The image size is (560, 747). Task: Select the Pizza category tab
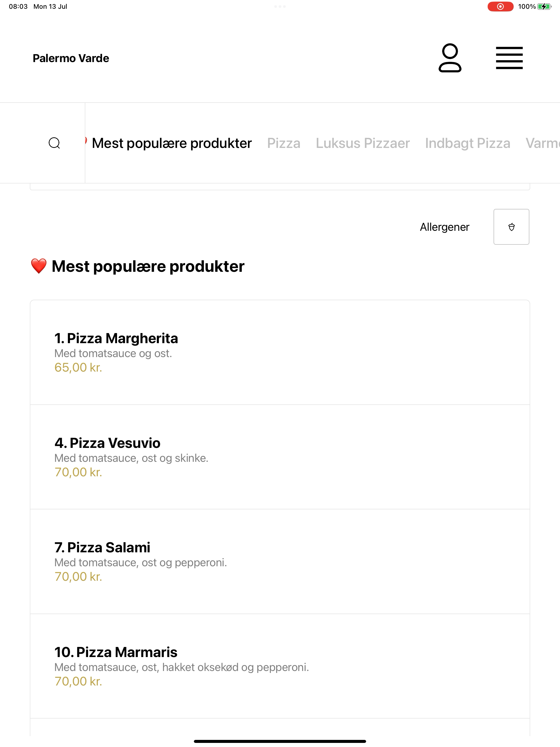click(x=284, y=143)
